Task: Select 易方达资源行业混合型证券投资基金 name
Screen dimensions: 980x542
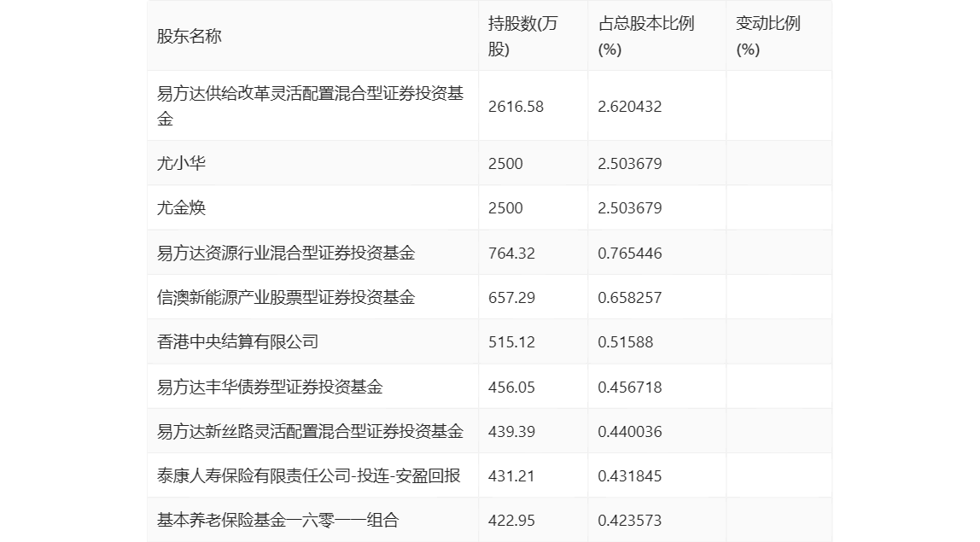Action: (x=286, y=253)
